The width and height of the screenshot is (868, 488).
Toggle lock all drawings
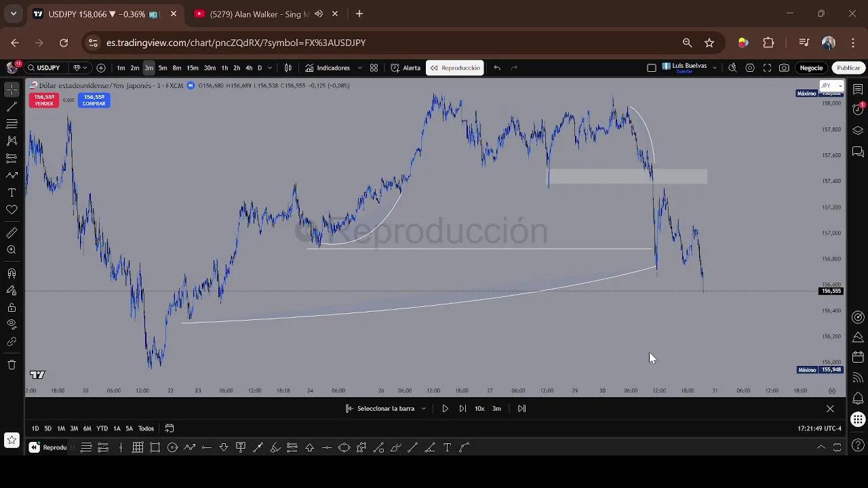(x=12, y=308)
